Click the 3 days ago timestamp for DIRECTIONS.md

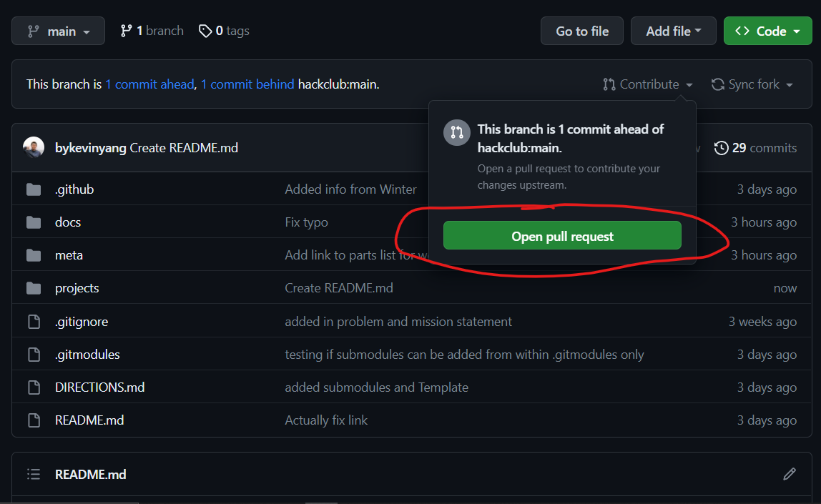coord(767,387)
